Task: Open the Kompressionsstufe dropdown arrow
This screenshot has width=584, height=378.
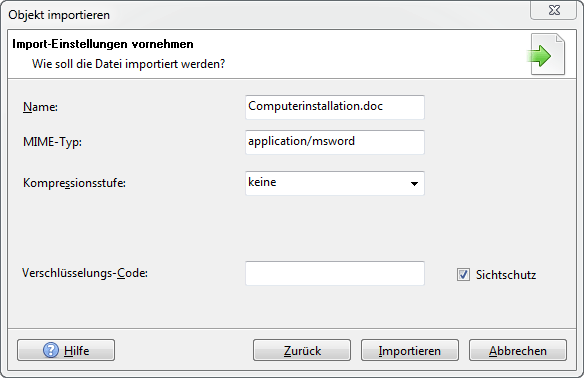Action: coord(414,183)
